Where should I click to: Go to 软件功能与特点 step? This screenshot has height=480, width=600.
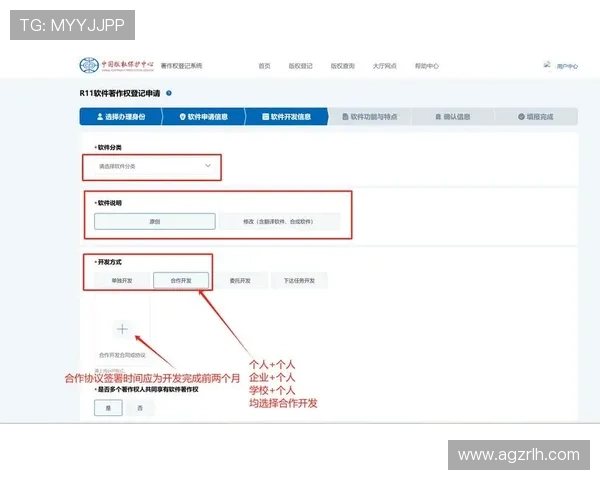click(370, 116)
